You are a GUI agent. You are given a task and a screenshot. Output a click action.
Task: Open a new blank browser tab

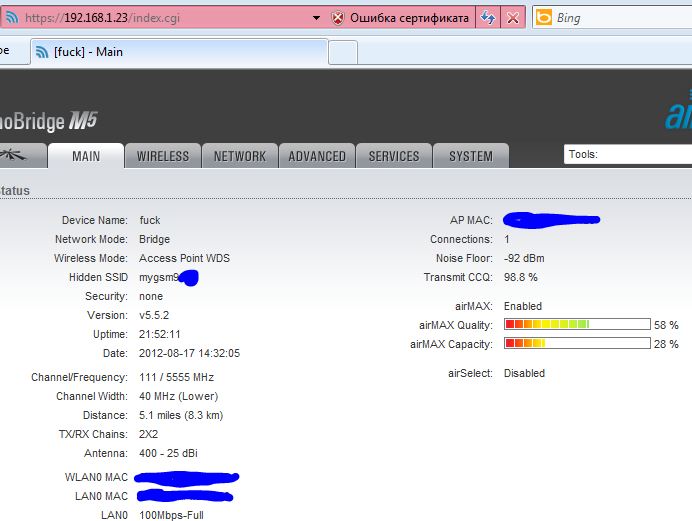pos(343,52)
